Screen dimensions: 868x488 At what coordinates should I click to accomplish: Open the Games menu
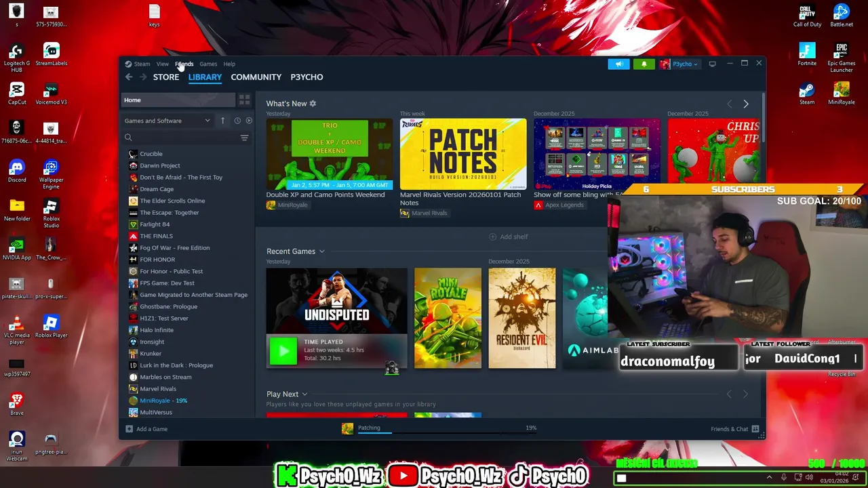(208, 64)
